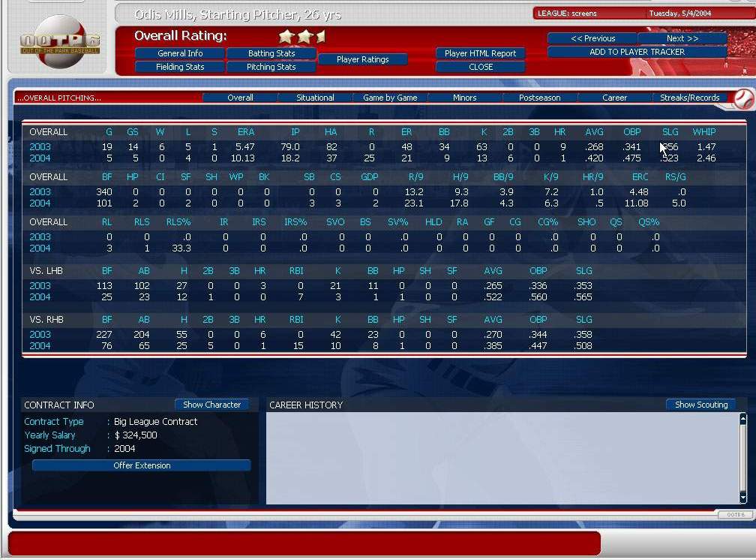Image resolution: width=756 pixels, height=560 pixels.
Task: Show Streaks/Records tab
Action: [689, 98]
